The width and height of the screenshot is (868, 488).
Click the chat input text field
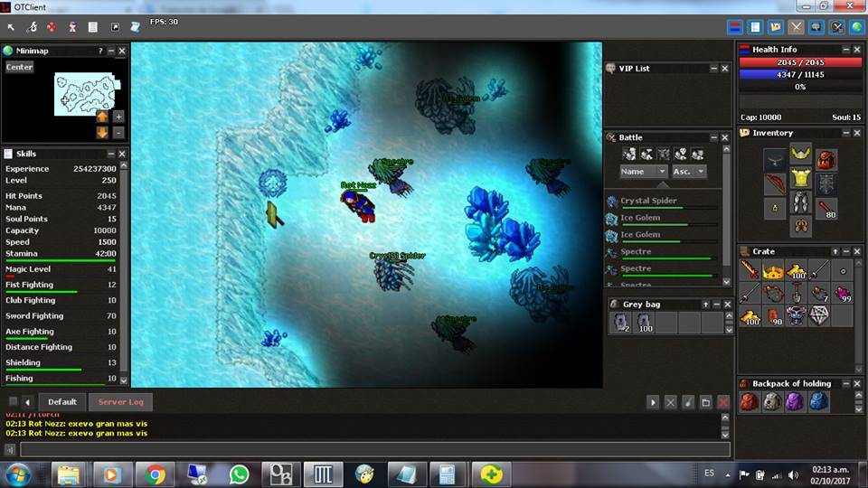[x=374, y=450]
